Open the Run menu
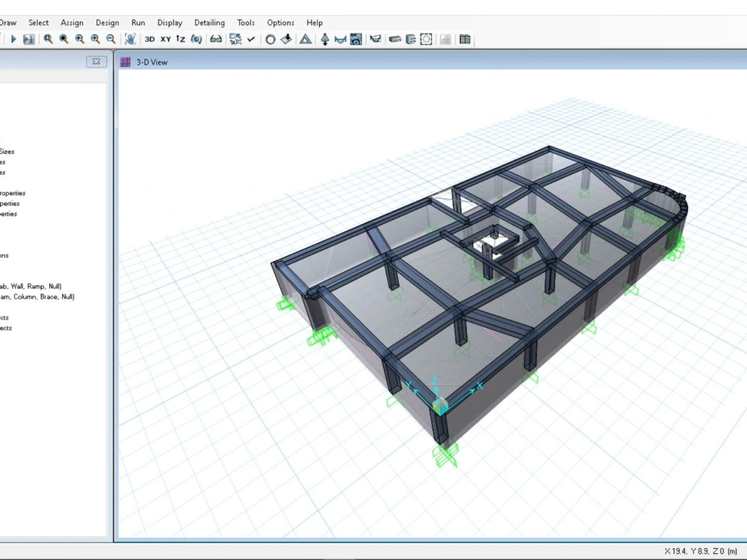The height and width of the screenshot is (560, 747). pyautogui.click(x=138, y=22)
